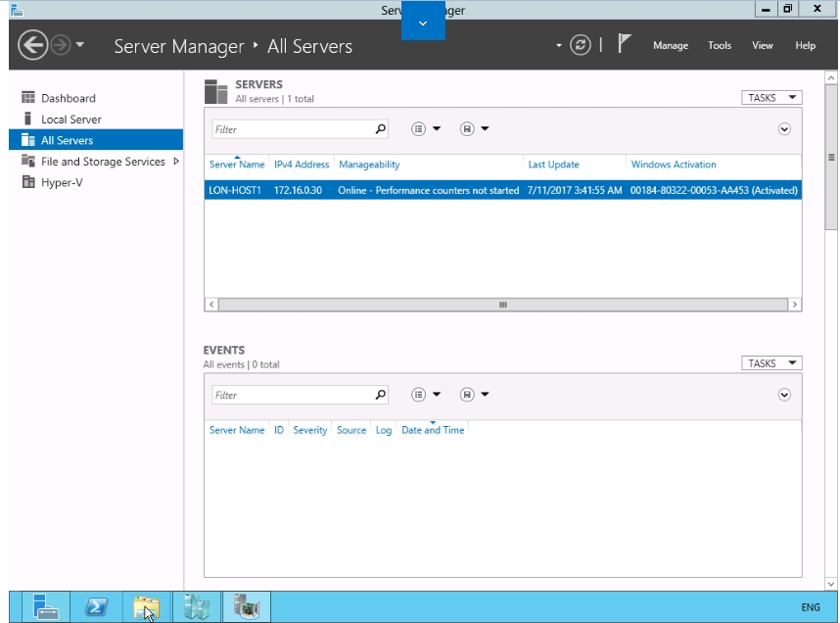The image size is (840, 623).
Task: Click activation ID 00184-80322-00053-AA453
Action: point(689,190)
